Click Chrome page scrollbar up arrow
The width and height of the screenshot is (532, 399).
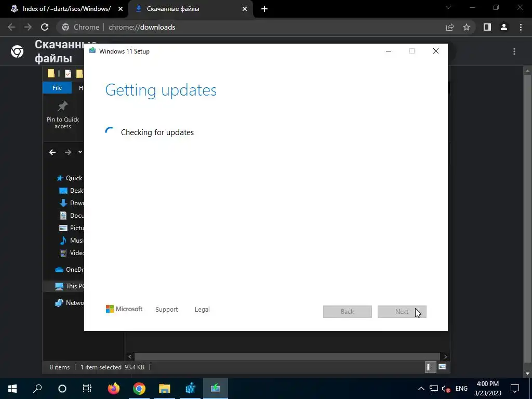coord(527,71)
